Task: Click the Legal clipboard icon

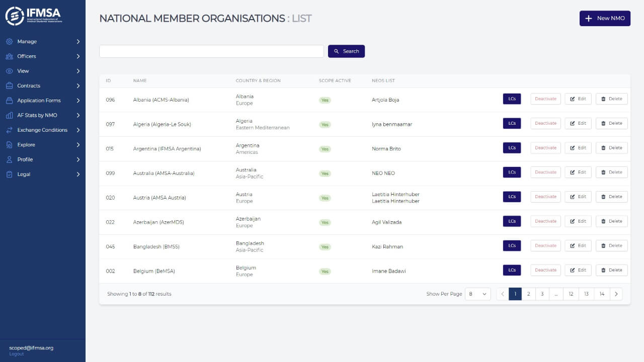Action: tap(9, 174)
